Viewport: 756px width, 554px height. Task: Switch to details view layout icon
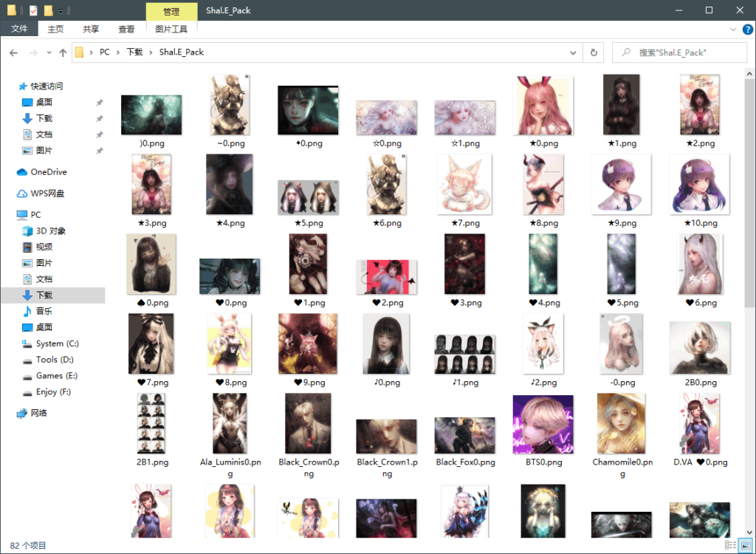[x=730, y=545]
